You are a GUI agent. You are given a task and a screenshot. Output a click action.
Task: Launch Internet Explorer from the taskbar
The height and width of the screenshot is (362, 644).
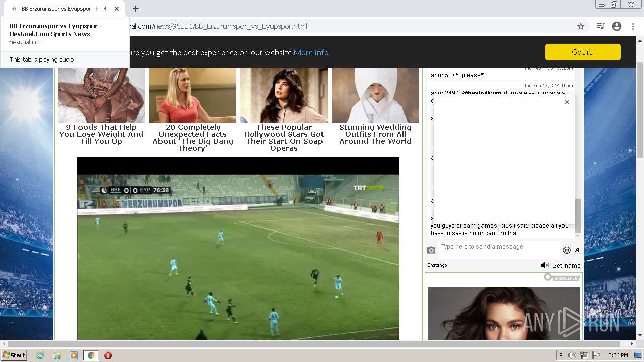click(x=40, y=355)
